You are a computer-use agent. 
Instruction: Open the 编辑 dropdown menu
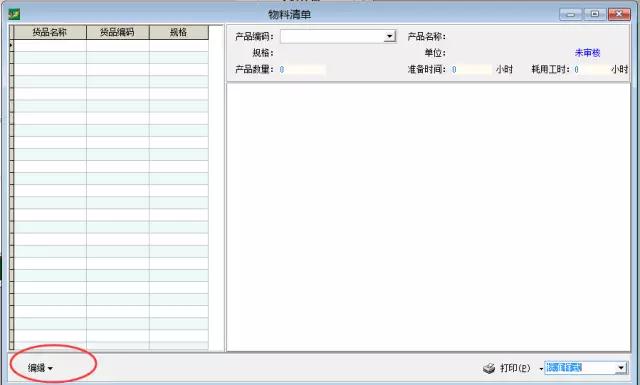40,368
